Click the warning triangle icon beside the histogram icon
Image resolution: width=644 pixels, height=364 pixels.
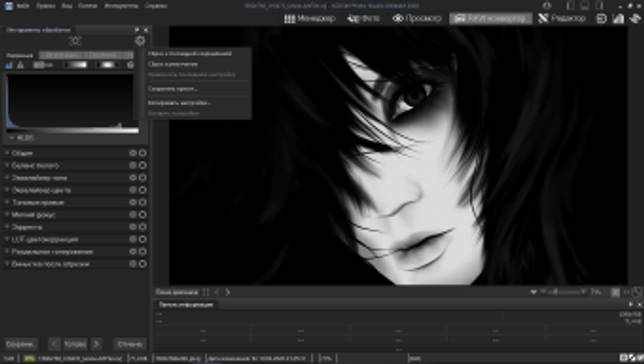20,65
